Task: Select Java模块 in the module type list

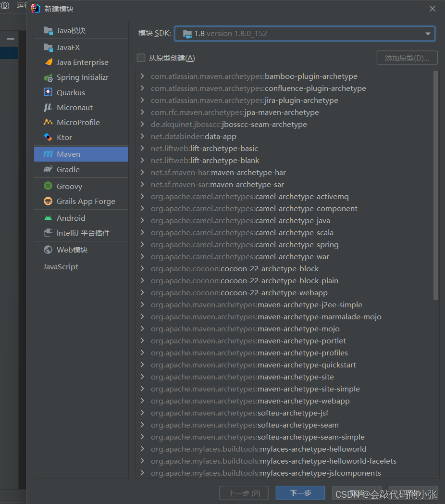Action: (81, 30)
